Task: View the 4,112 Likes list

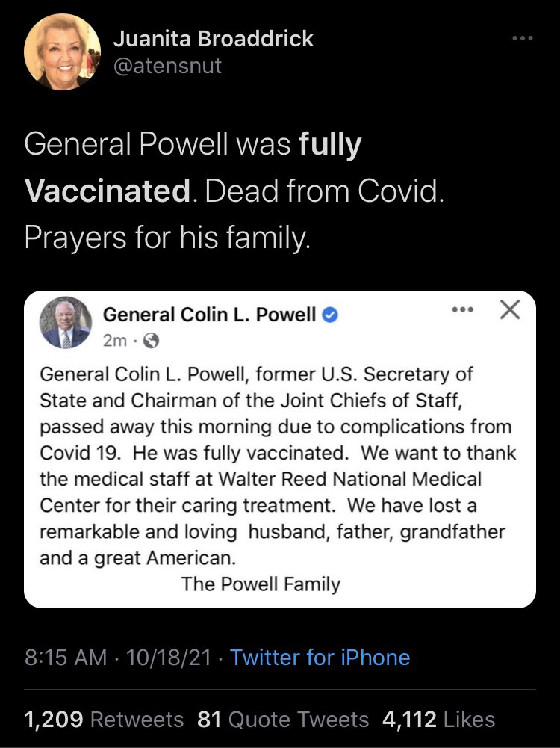Action: tap(438, 720)
